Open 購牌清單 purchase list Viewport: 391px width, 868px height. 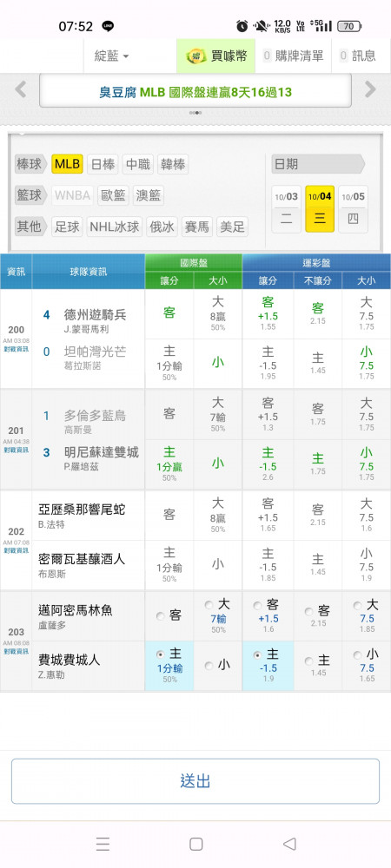(x=293, y=56)
